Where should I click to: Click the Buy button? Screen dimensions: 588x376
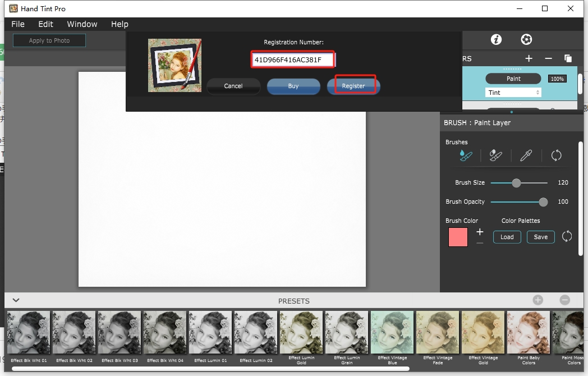[293, 86]
